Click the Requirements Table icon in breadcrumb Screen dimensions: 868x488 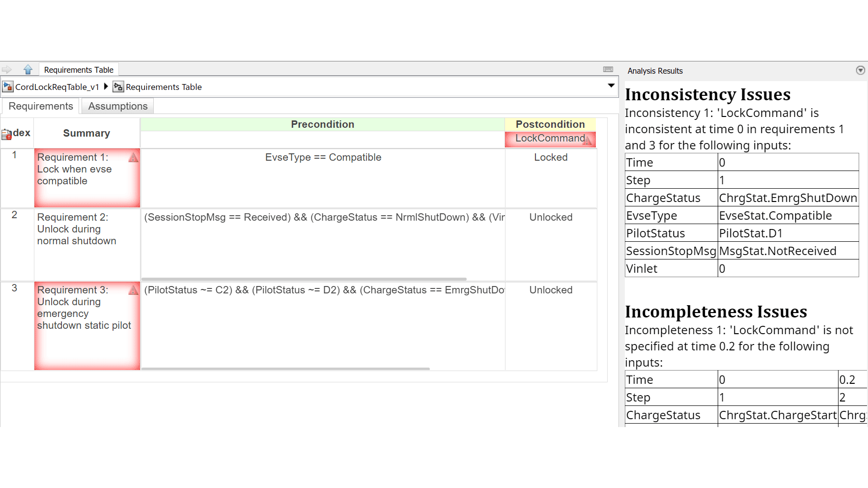pyautogui.click(x=118, y=86)
